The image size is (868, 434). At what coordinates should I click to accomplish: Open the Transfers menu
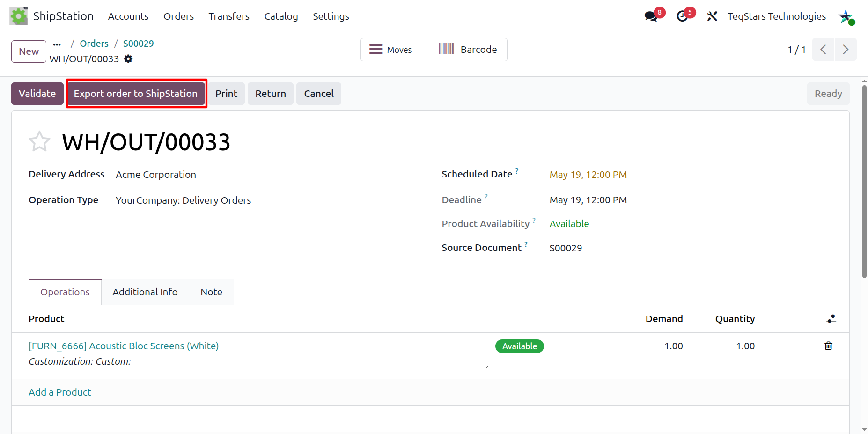(229, 16)
